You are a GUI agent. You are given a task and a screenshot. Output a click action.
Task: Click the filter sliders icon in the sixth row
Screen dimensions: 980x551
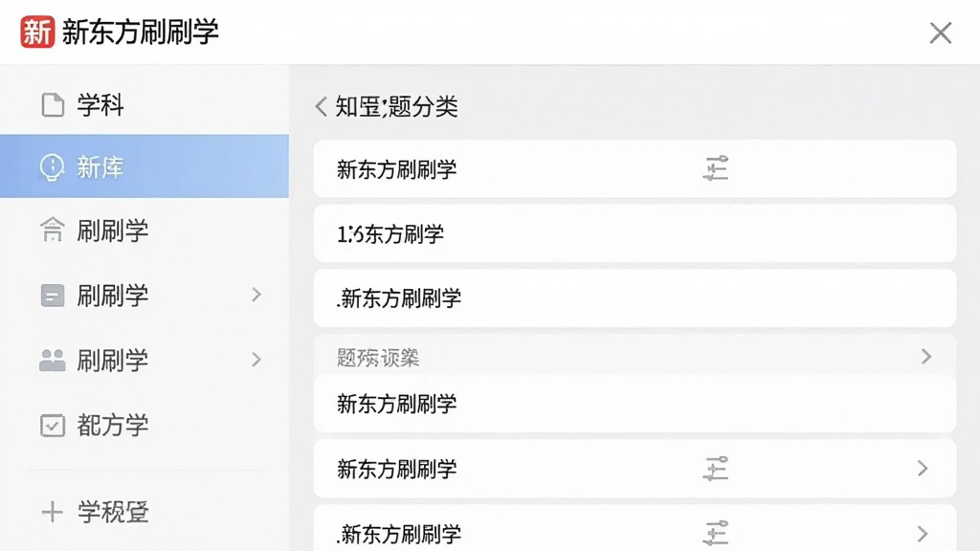pyautogui.click(x=716, y=469)
